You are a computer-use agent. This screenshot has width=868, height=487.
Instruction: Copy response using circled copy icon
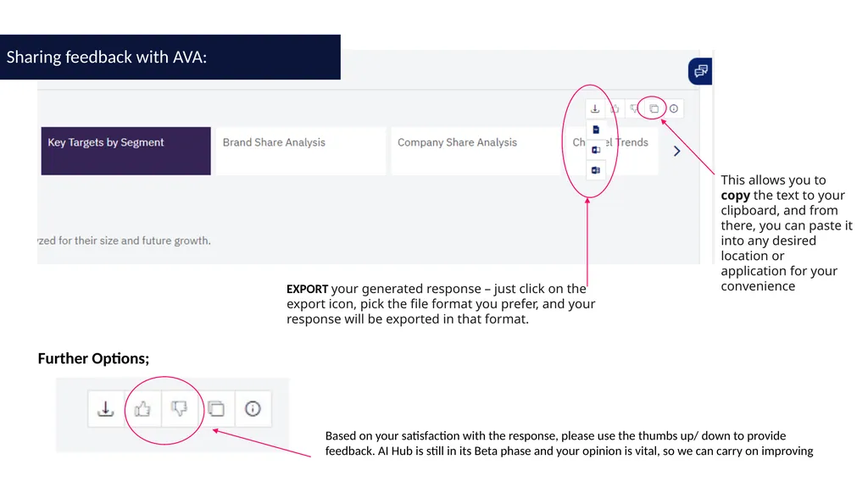tap(654, 108)
